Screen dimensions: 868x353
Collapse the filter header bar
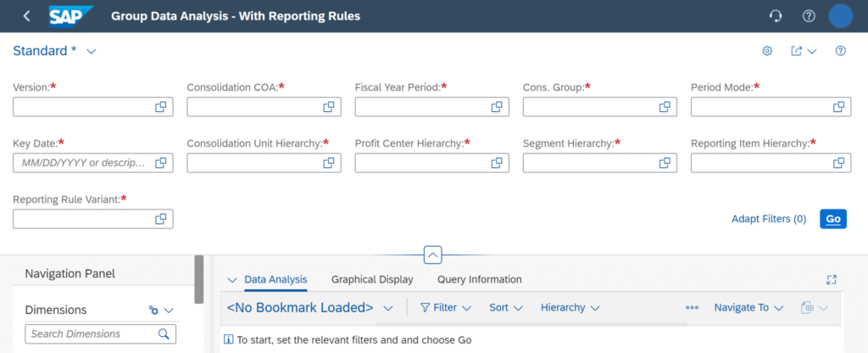[x=433, y=255]
